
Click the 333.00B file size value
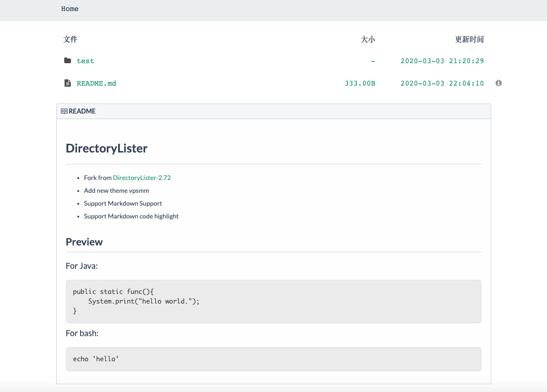(x=360, y=83)
